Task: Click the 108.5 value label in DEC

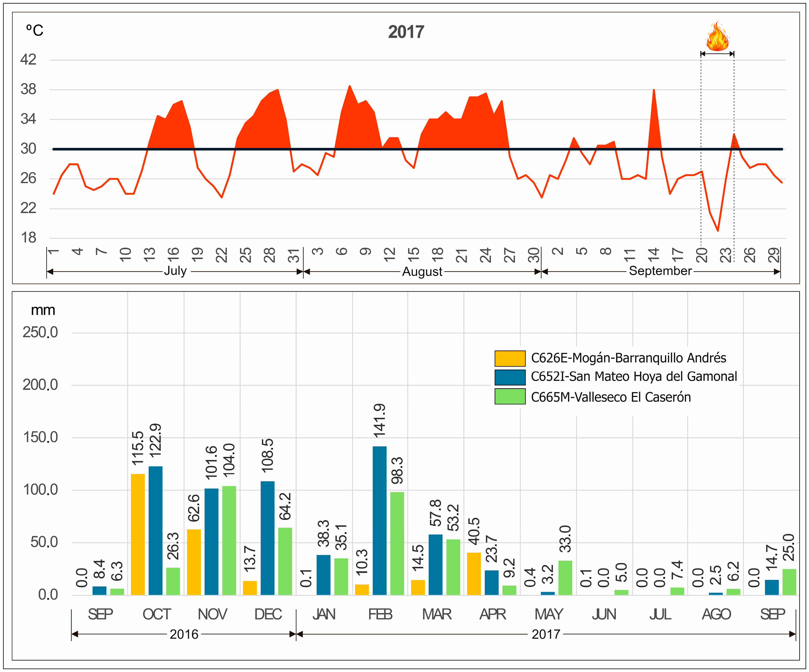Action: pos(267,456)
